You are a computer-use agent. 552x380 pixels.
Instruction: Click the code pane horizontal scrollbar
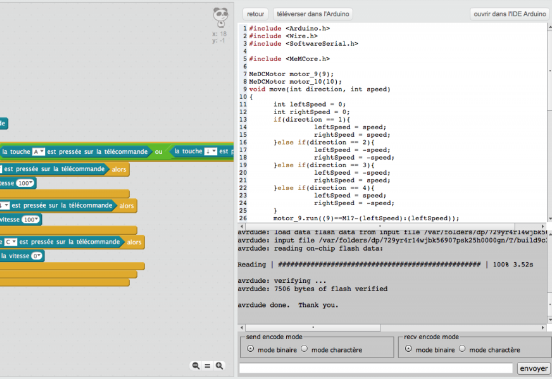392,226
